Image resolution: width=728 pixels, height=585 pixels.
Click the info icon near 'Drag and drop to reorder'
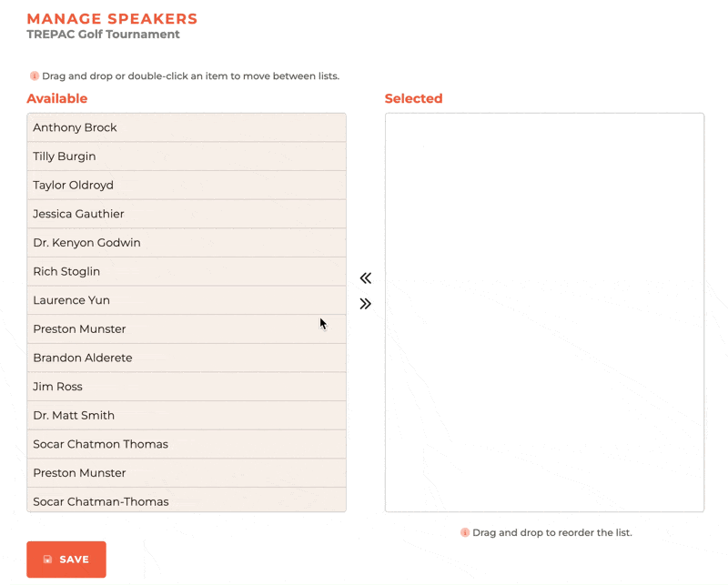point(467,532)
